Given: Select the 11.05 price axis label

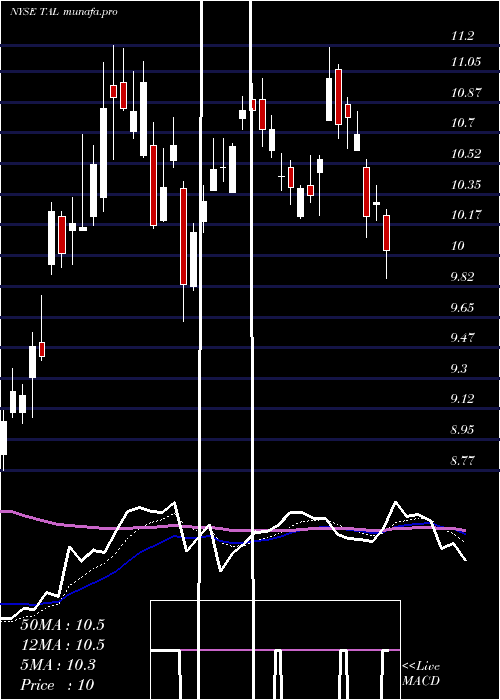Looking at the screenshot, I should tap(466, 62).
